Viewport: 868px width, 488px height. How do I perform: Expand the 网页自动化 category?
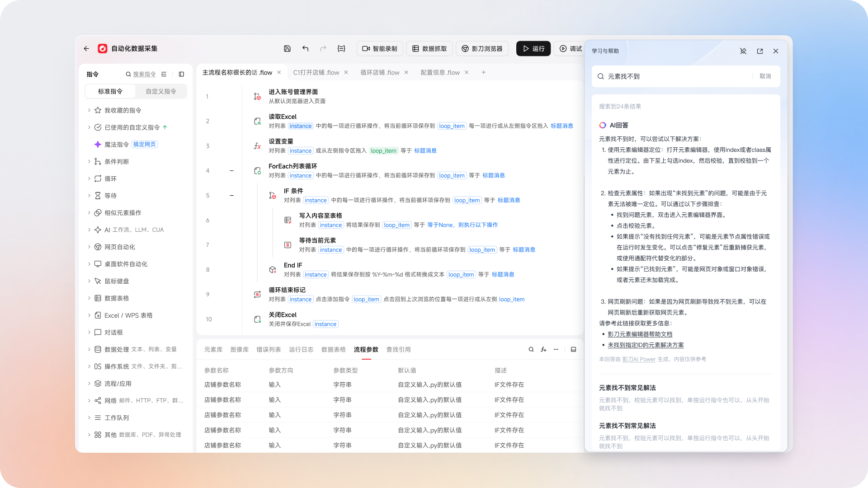89,247
